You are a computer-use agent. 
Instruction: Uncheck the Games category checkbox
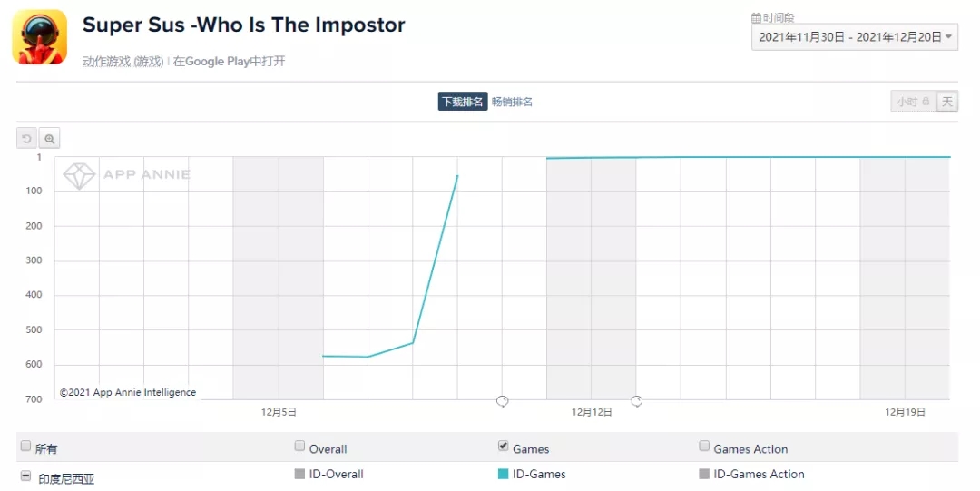tap(503, 447)
